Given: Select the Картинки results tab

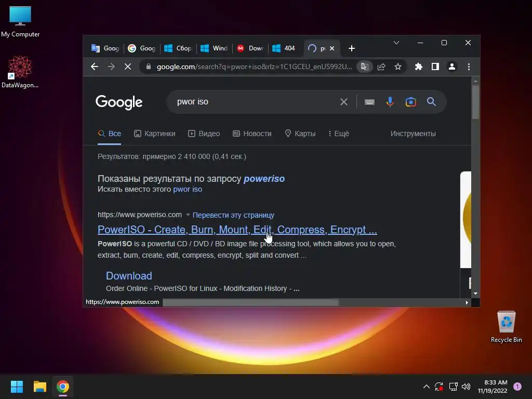Looking at the screenshot, I should pos(155,134).
